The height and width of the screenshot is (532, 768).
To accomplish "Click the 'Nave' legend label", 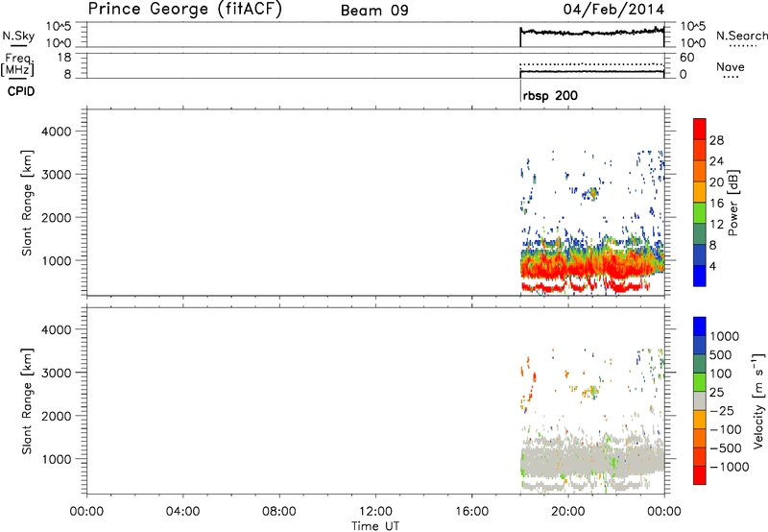I will click(x=731, y=66).
